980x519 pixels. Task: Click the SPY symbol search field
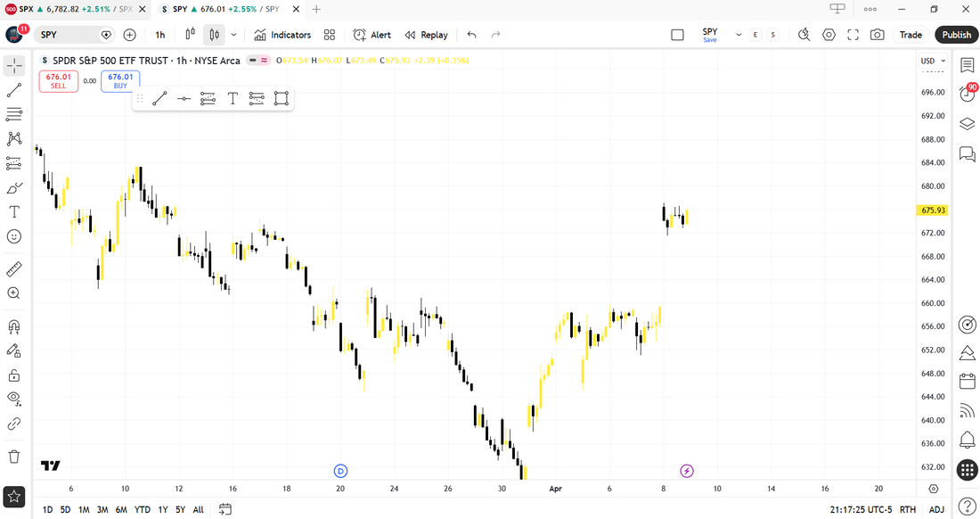[x=74, y=35]
